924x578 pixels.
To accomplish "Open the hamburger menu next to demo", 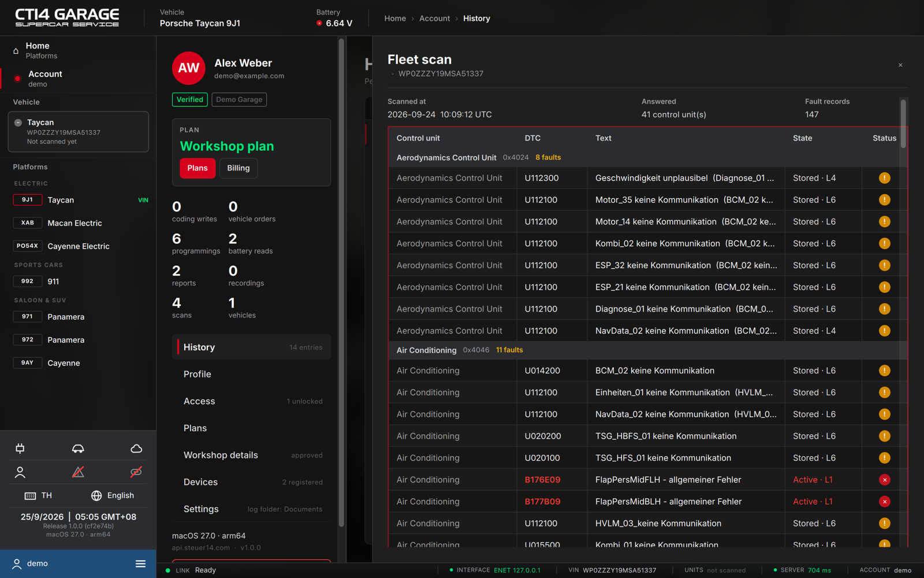I will [140, 564].
